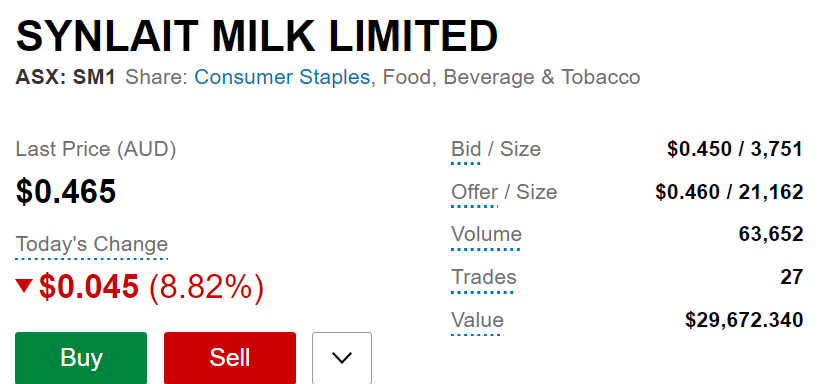Click the value figure $29,672.340
831x384 pixels.
744,321
